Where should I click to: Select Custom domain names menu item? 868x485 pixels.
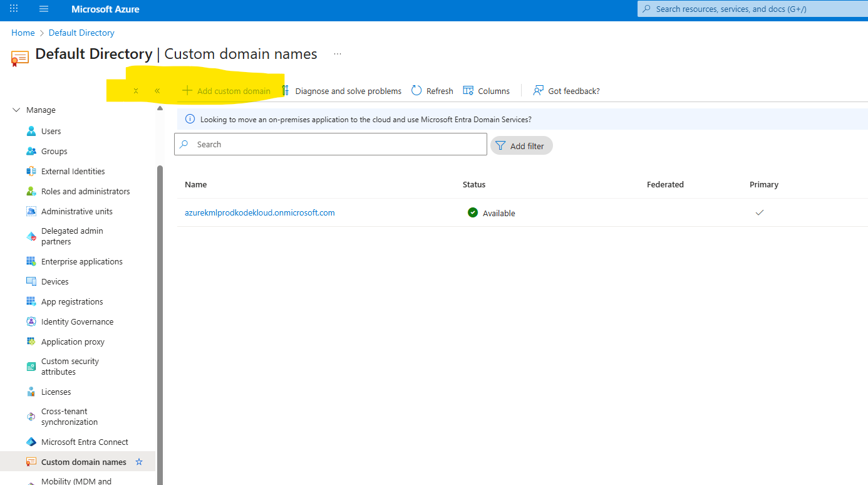coord(84,462)
